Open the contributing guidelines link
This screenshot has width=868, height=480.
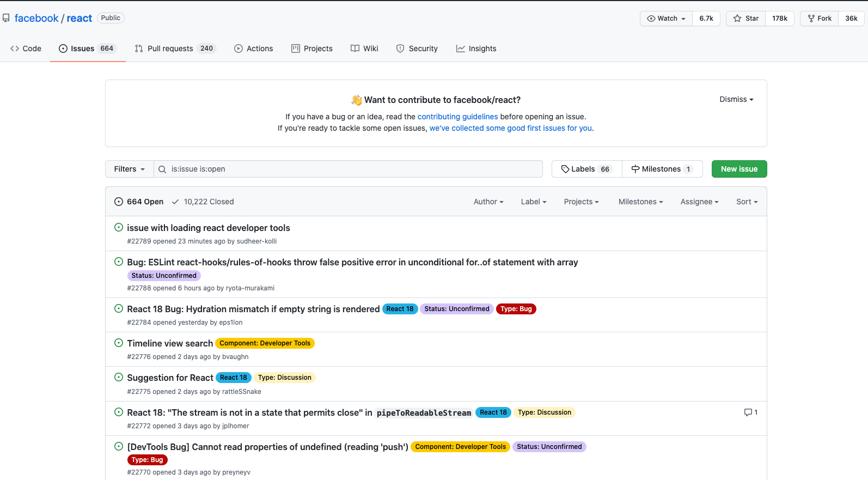tap(457, 117)
